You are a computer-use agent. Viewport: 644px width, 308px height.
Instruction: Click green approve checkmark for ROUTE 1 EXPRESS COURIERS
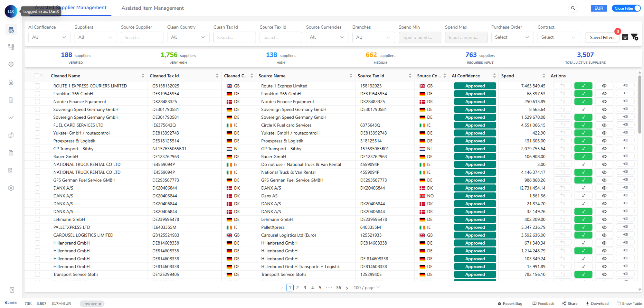click(x=583, y=86)
